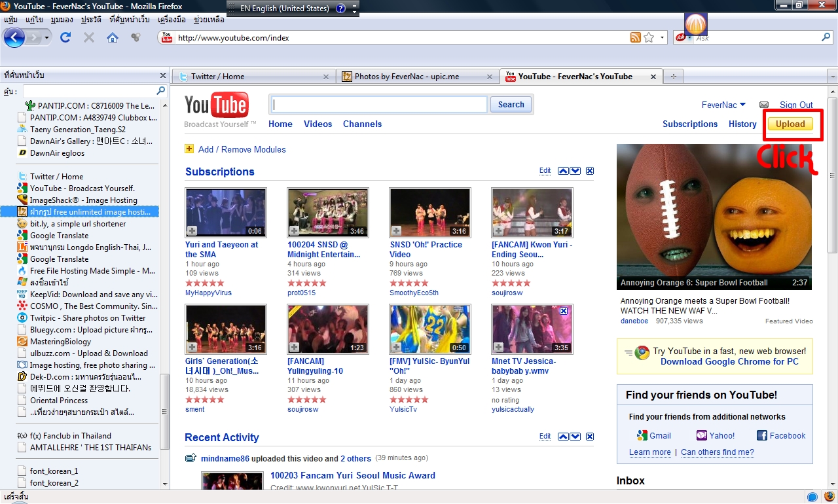This screenshot has width=838, height=504.
Task: Click Add / Remove Modules link
Action: point(242,149)
